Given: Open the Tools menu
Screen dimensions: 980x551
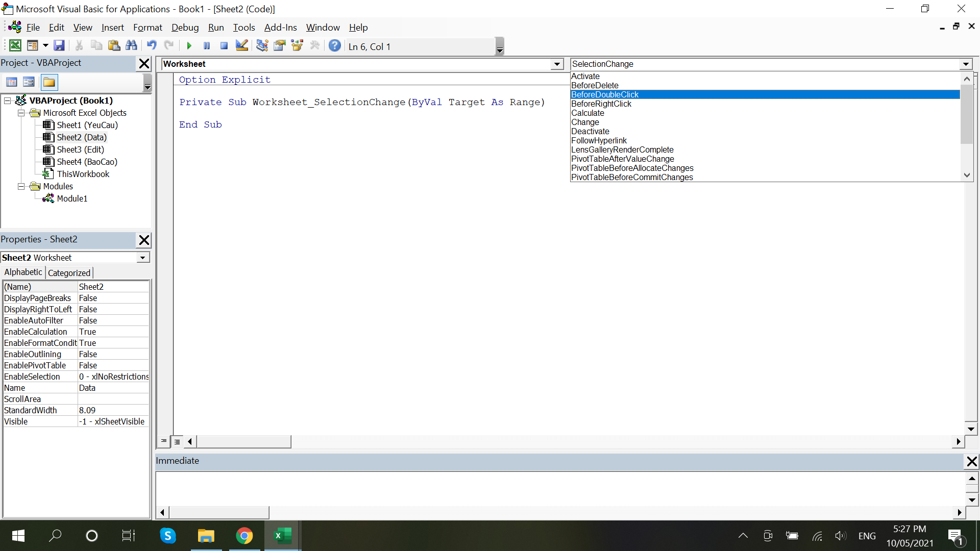Looking at the screenshot, I should [244, 28].
